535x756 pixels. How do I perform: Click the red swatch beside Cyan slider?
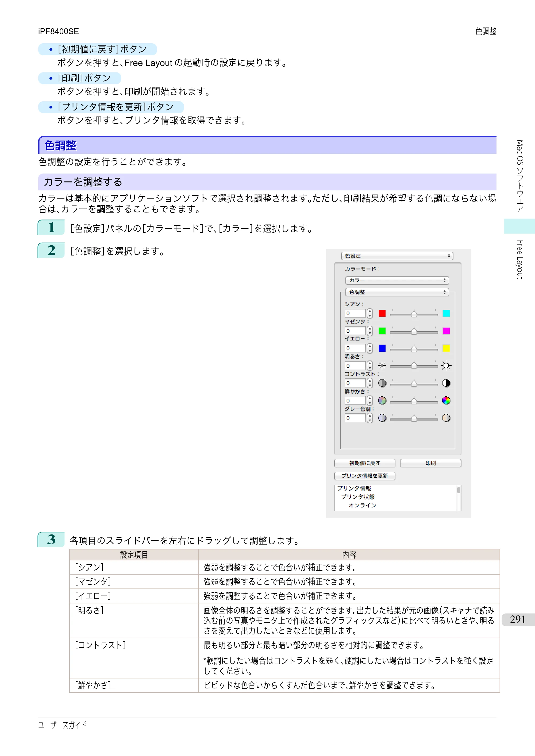[x=382, y=313]
